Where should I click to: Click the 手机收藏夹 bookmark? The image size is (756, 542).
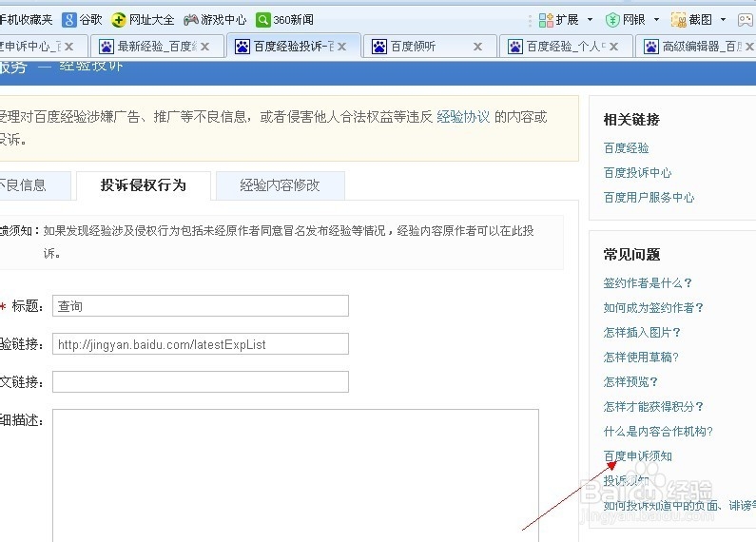pos(26,20)
